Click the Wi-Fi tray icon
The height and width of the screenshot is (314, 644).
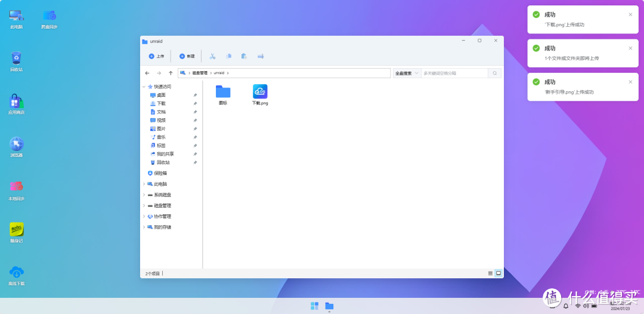coord(577,306)
